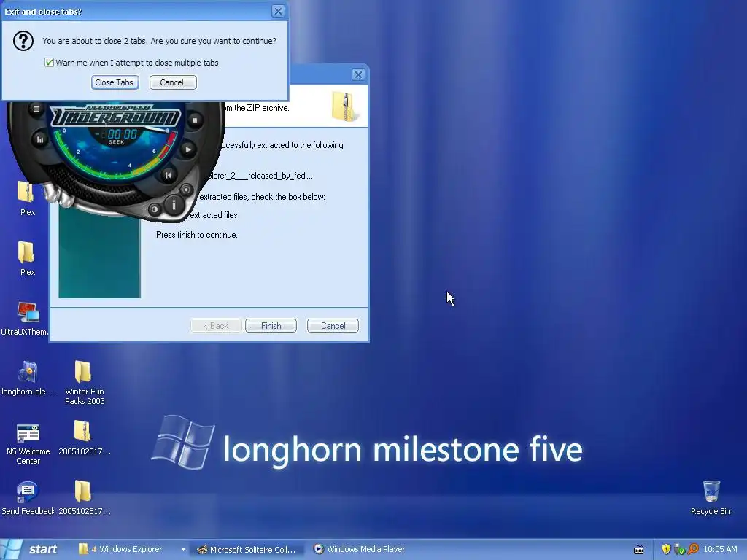This screenshot has width=747, height=560.
Task: Open the playlist menu button on the player skin
Action: coord(36,109)
